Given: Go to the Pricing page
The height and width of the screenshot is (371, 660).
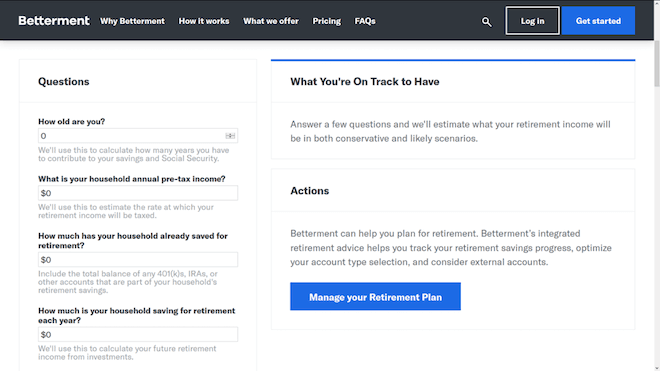Looking at the screenshot, I should pyautogui.click(x=327, y=21).
